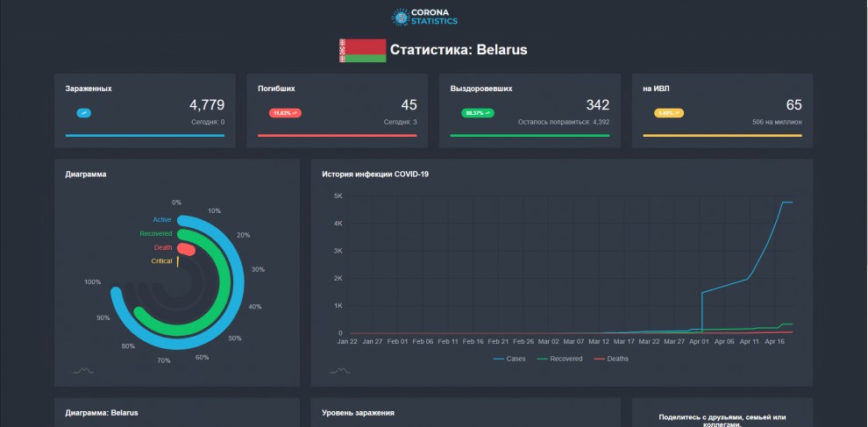Click the text Сегодня: 3
Image resolution: width=868 pixels, height=427 pixels.
coord(400,123)
